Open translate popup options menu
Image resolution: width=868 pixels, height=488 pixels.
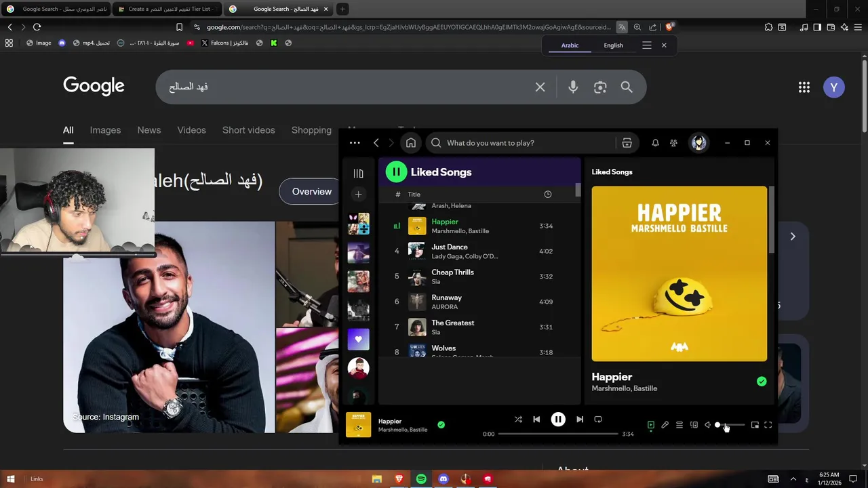(x=647, y=45)
